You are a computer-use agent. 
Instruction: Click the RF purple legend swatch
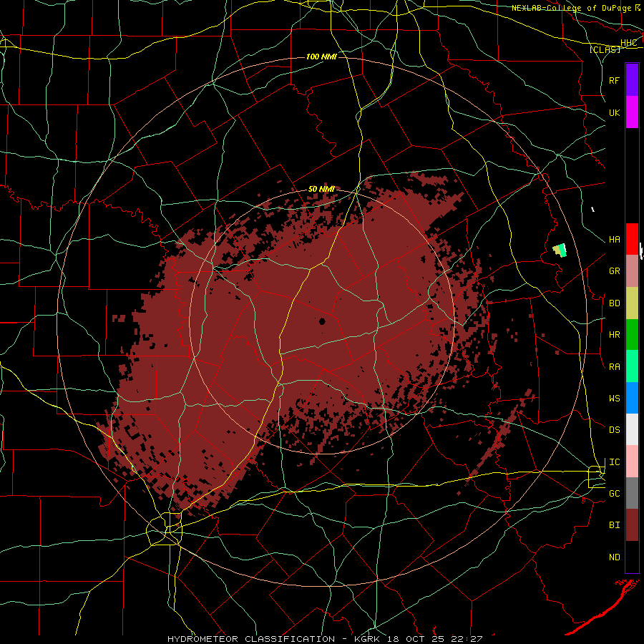(632, 79)
